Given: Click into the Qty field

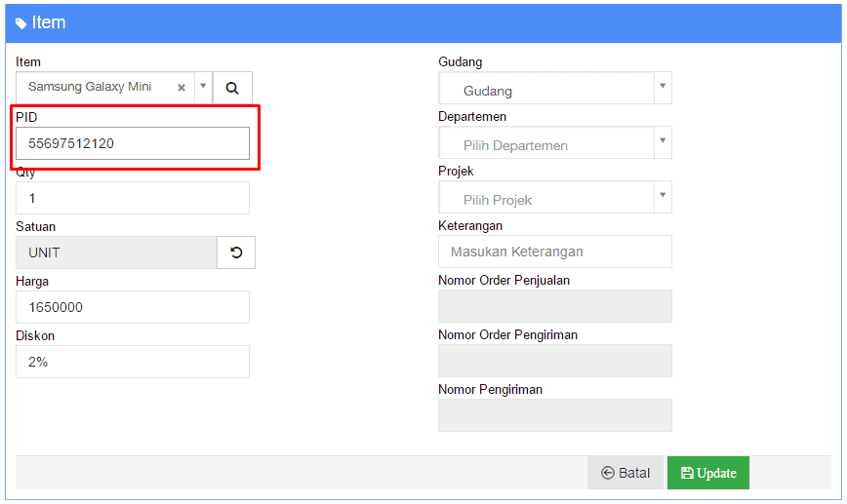Looking at the screenshot, I should (133, 198).
